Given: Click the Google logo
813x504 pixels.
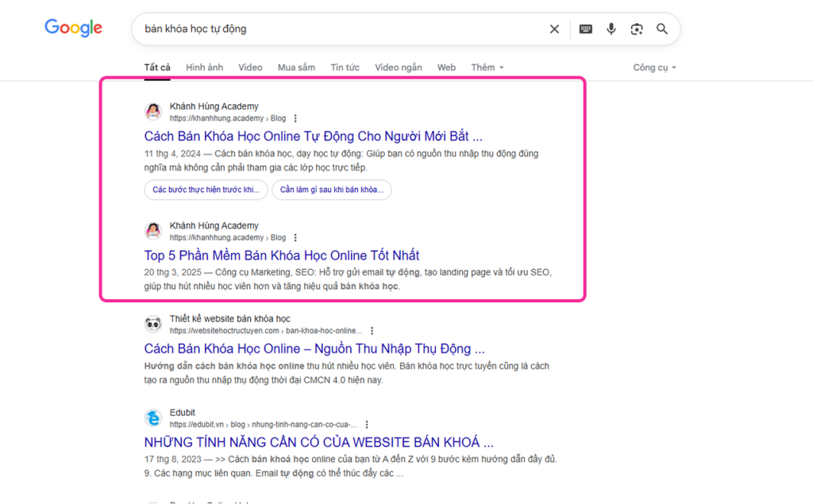Looking at the screenshot, I should click(x=73, y=28).
